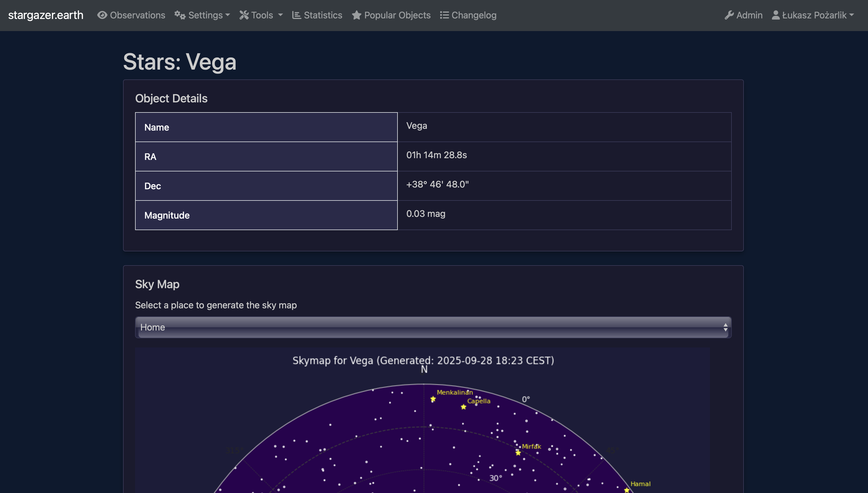Click the crossed tools icon
The height and width of the screenshot is (493, 868).
244,15
